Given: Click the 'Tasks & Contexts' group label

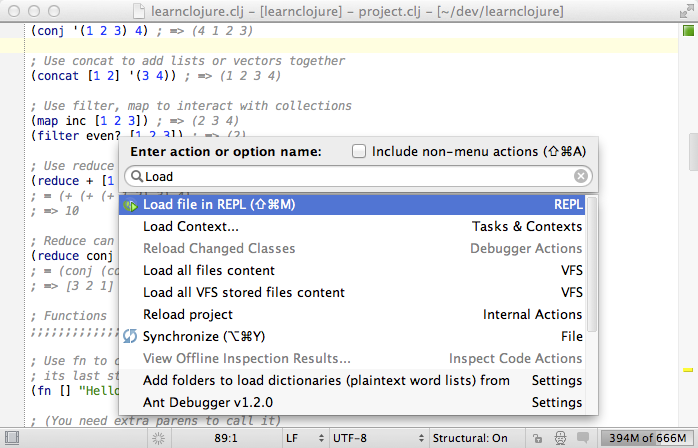Looking at the screenshot, I should tap(527, 226).
